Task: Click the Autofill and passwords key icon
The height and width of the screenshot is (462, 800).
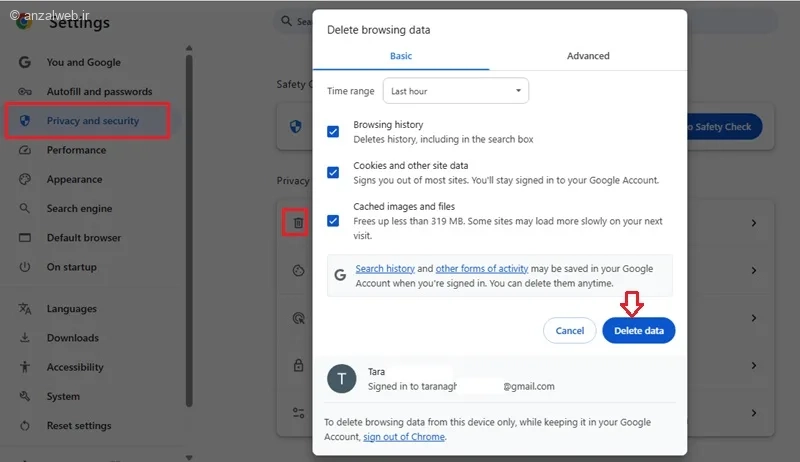Action: pos(25,91)
